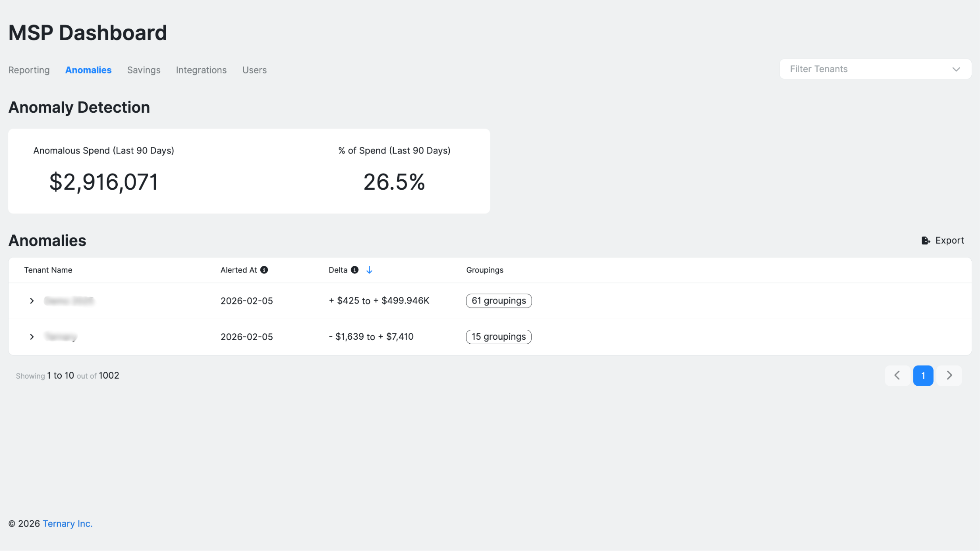
Task: Expand the first tenant row
Action: point(32,301)
